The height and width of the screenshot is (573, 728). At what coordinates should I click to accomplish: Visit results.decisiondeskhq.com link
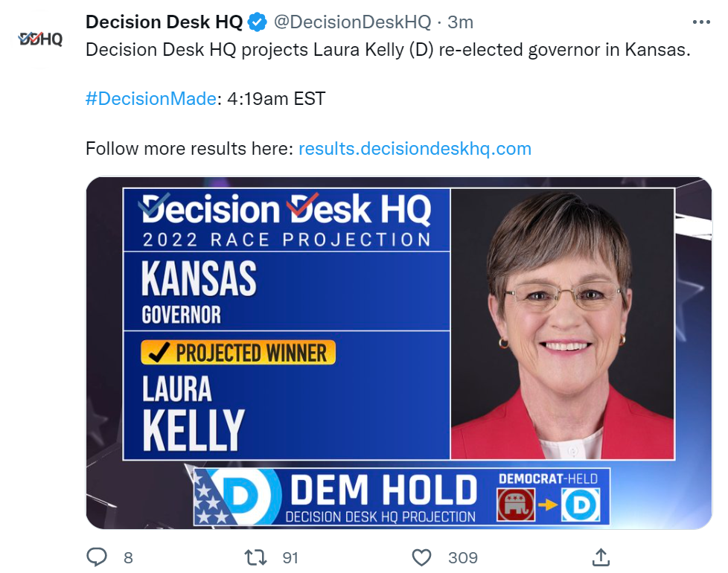pos(415,149)
